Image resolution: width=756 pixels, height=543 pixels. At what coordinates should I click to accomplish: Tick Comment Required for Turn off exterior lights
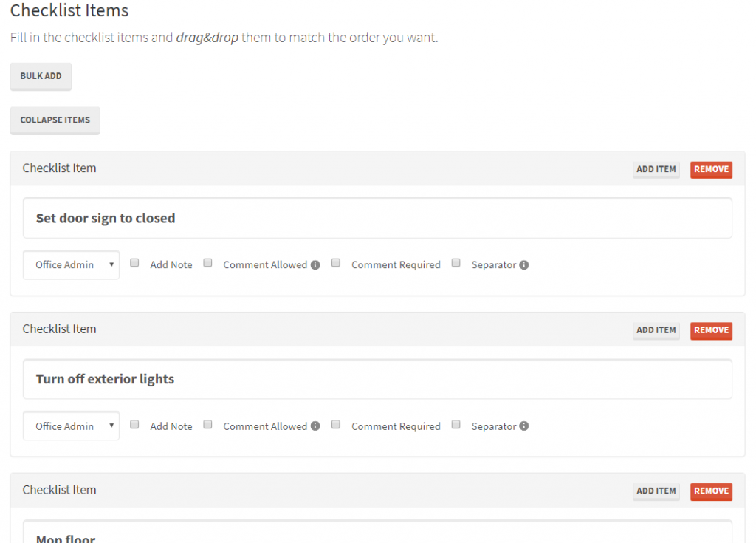tap(336, 424)
